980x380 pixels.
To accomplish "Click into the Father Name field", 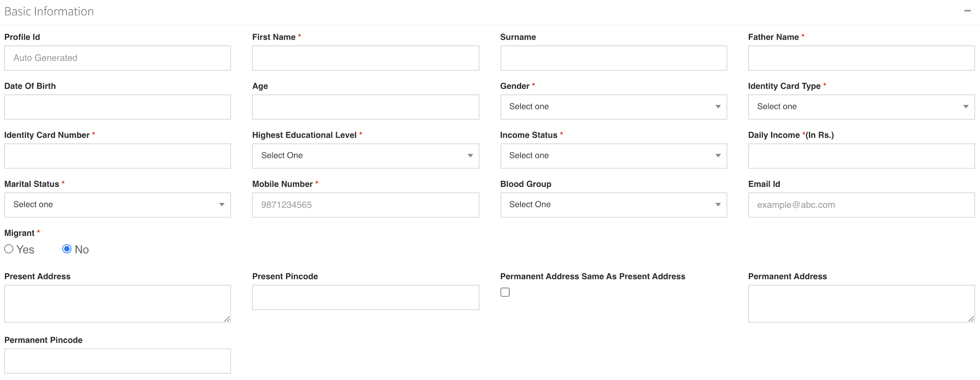I will (861, 58).
